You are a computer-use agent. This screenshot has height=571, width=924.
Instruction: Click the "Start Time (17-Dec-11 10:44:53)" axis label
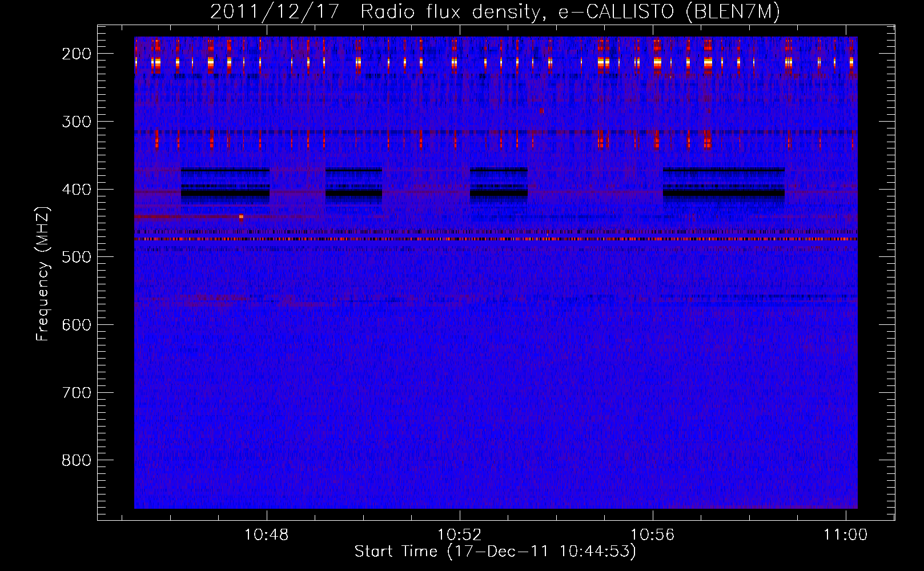[495, 552]
